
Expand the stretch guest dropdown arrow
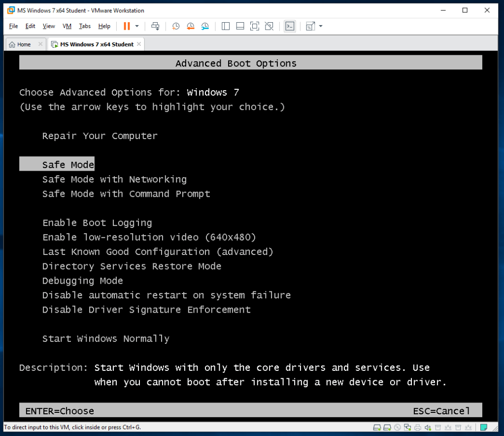321,26
